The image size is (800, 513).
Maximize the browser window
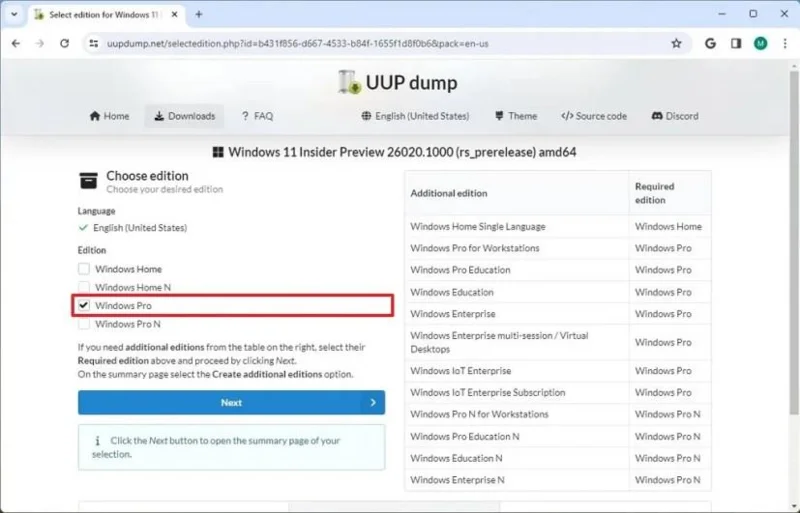pyautogui.click(x=753, y=14)
